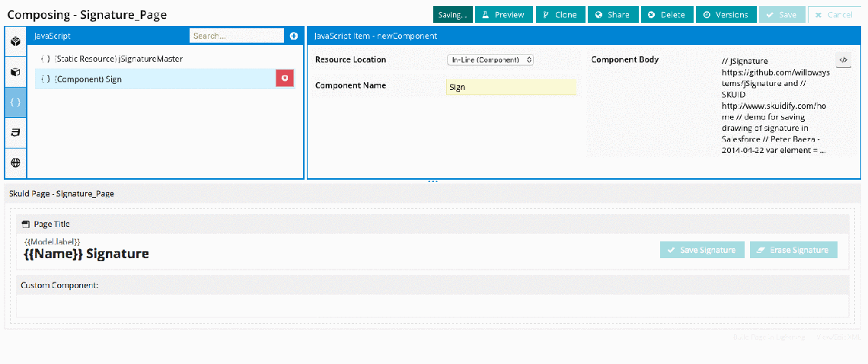Select the (Component) Sign list item
The image size is (868, 364).
pyautogui.click(x=152, y=79)
